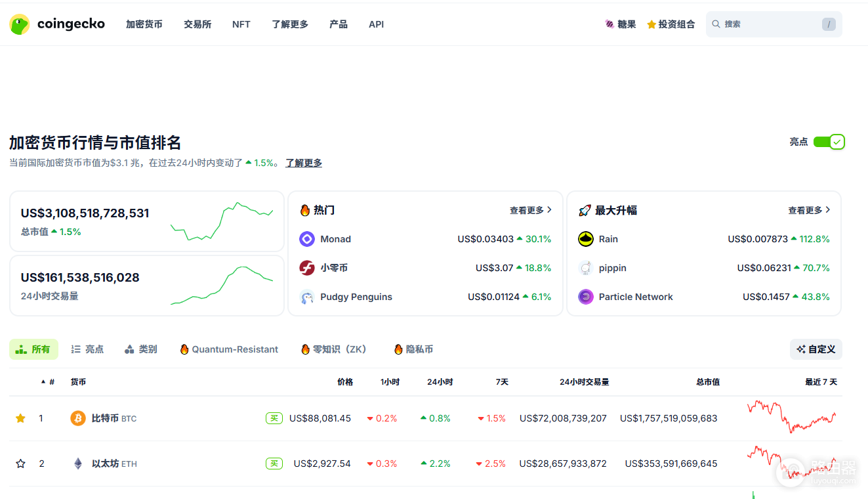Open the API nav menu
The image size is (868, 499).
pyautogui.click(x=377, y=24)
